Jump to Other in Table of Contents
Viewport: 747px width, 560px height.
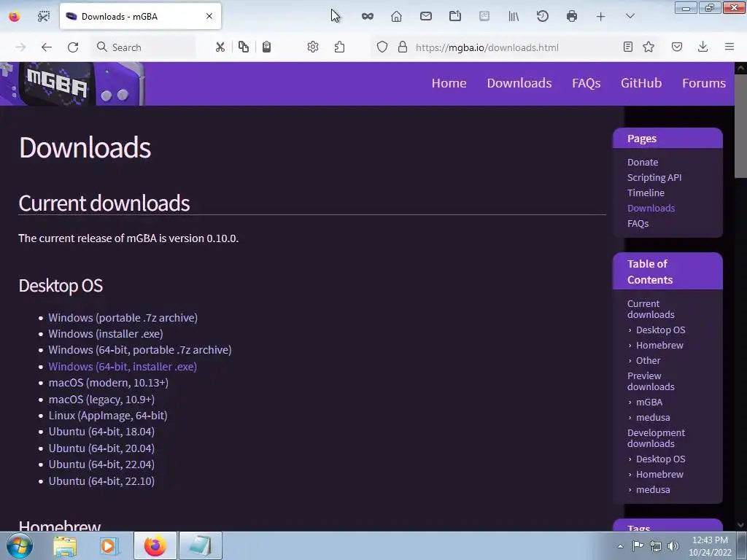point(648,360)
